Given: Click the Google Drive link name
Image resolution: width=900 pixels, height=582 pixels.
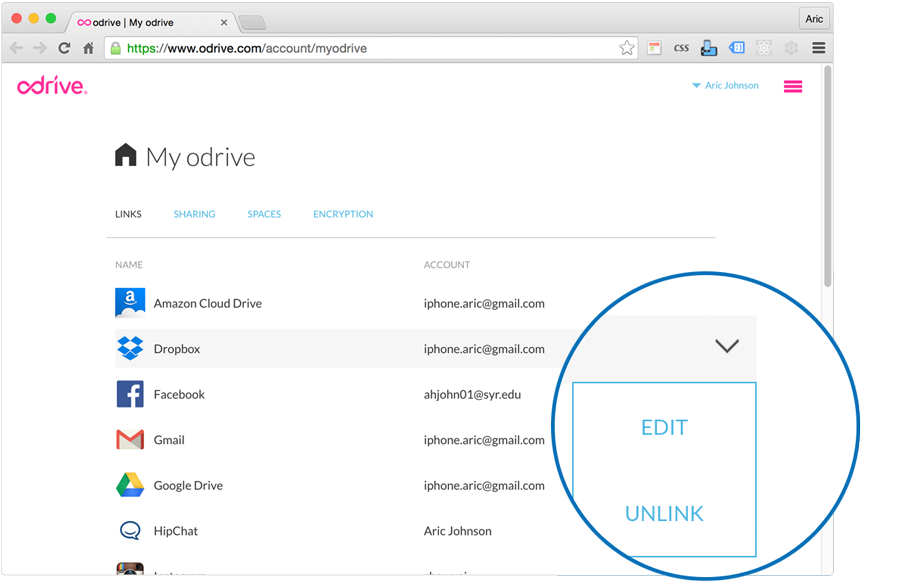Looking at the screenshot, I should 188,486.
